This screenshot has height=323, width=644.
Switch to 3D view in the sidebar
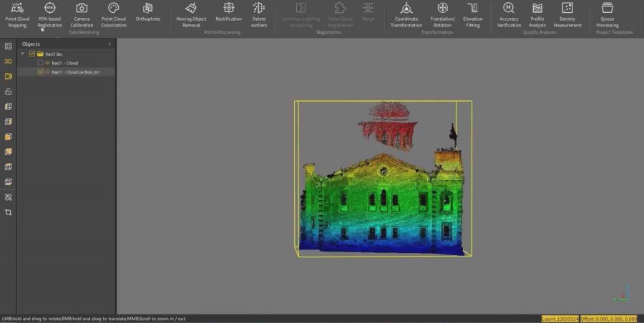tap(8, 61)
